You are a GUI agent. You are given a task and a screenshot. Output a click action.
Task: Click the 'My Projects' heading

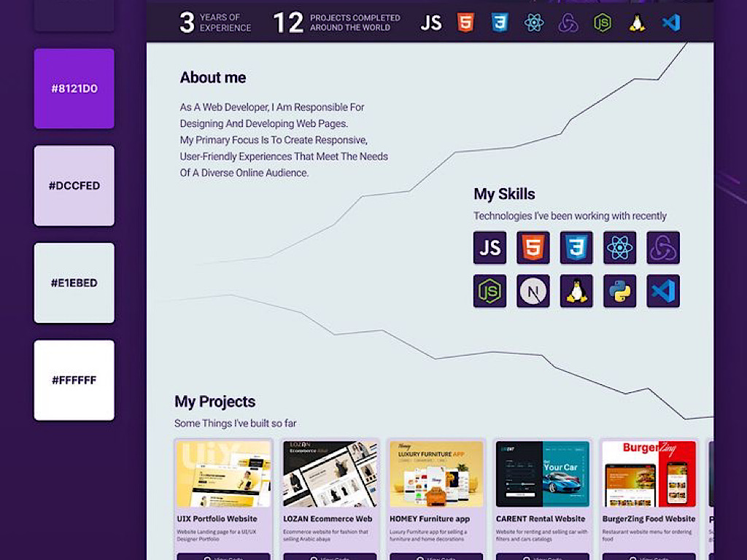[x=215, y=402]
